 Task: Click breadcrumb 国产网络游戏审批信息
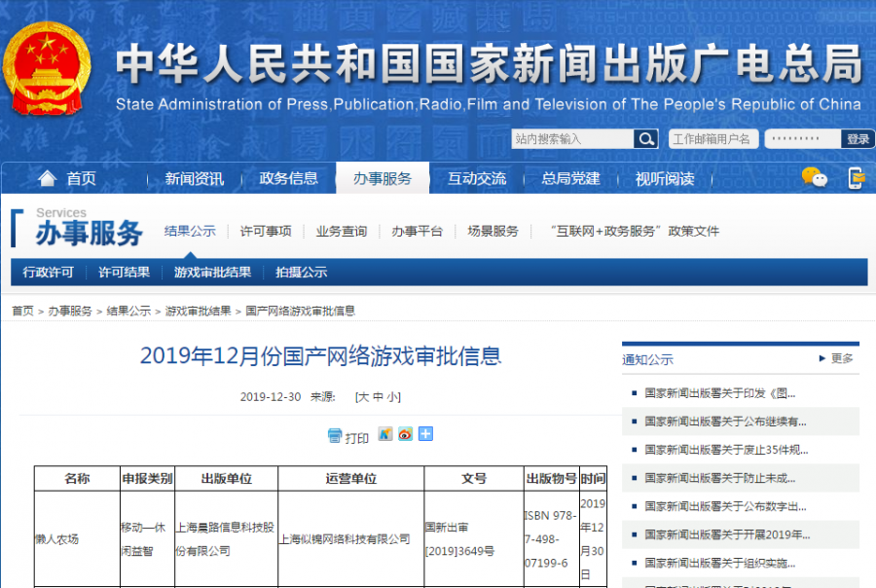point(301,311)
